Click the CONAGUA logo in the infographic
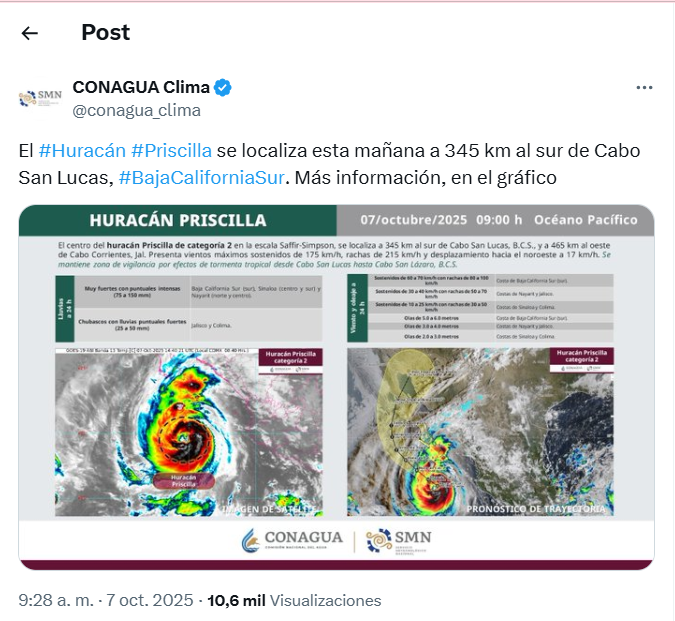675x621 pixels. (x=293, y=540)
